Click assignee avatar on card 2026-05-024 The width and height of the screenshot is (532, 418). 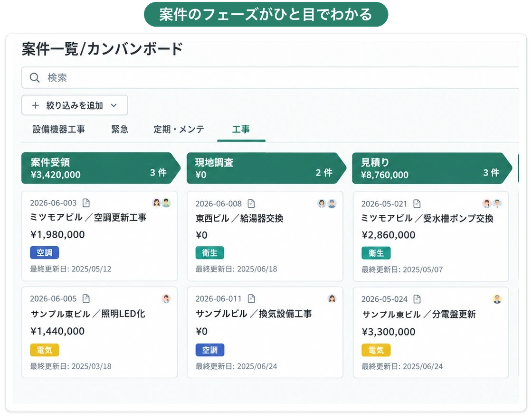[x=497, y=299]
